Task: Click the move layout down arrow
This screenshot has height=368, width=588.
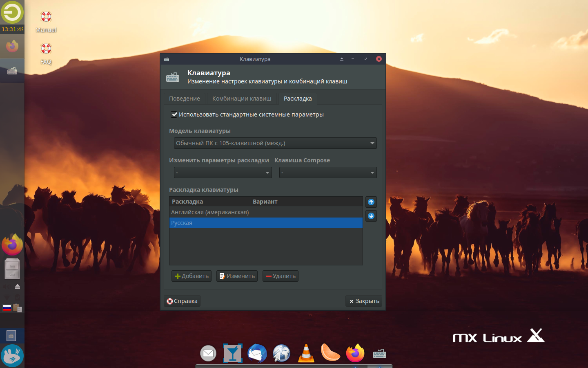Action: (371, 216)
